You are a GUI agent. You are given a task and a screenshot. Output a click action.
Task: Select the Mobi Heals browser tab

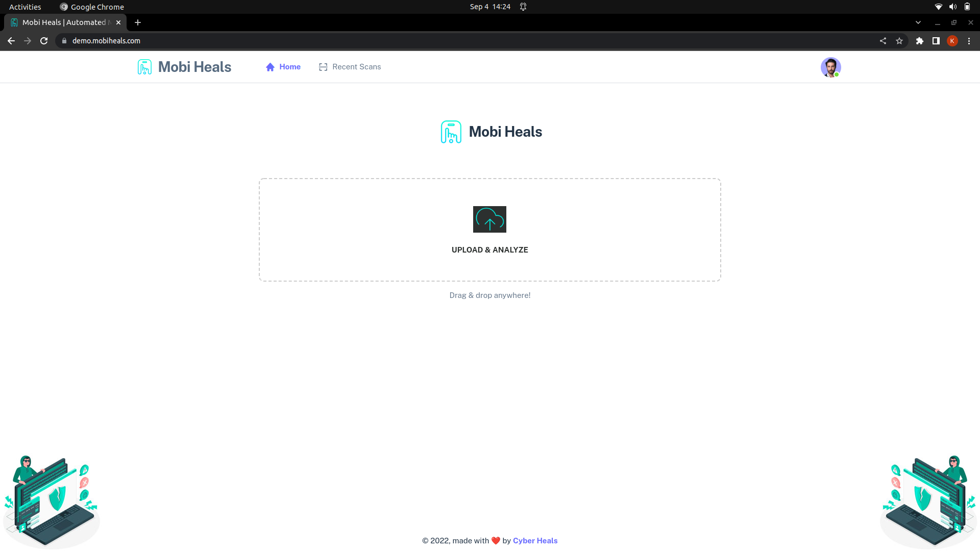point(65,22)
